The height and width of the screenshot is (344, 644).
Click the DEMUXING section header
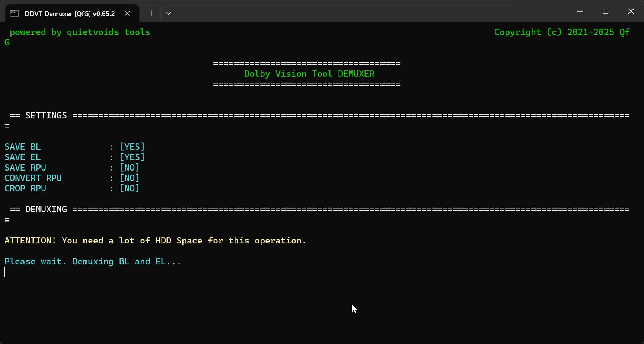point(46,209)
